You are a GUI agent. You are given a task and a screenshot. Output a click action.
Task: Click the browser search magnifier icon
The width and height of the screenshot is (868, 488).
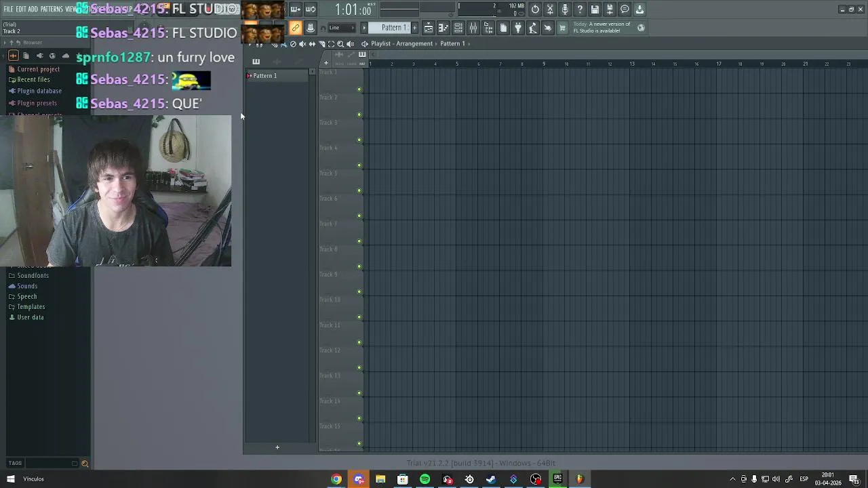pyautogui.click(x=85, y=464)
